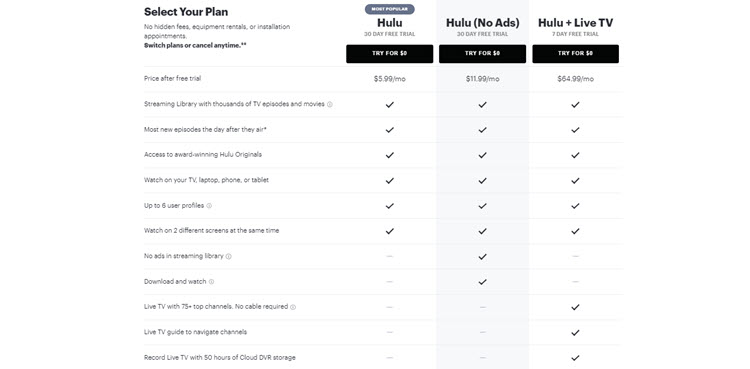Click Try For $0 under Hulu (No Ads)
This screenshot has height=369, width=750.
pos(482,54)
